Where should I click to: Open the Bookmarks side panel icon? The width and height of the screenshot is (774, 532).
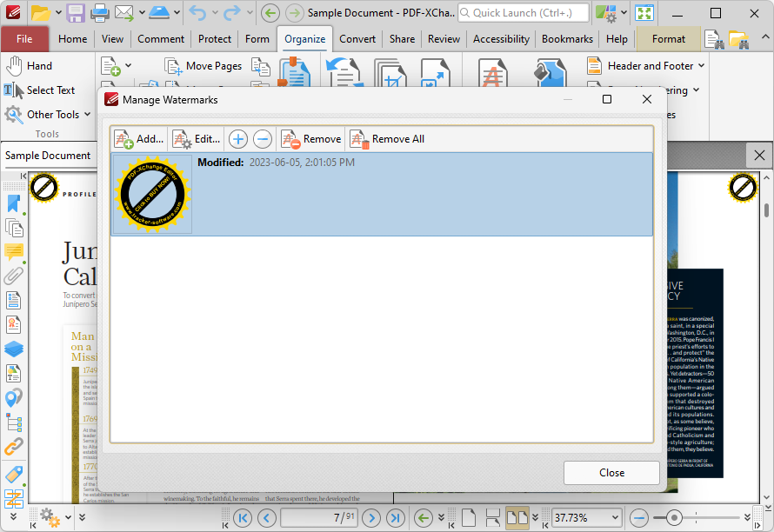coord(14,203)
